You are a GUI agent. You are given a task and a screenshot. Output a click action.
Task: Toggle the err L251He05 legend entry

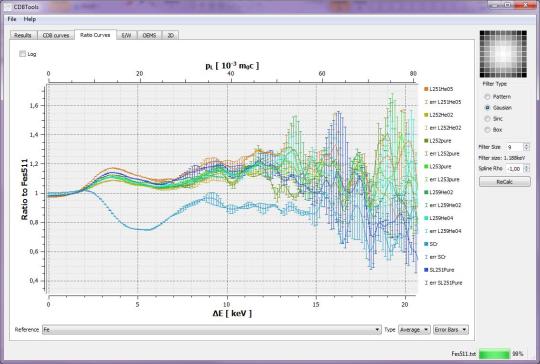click(x=443, y=102)
